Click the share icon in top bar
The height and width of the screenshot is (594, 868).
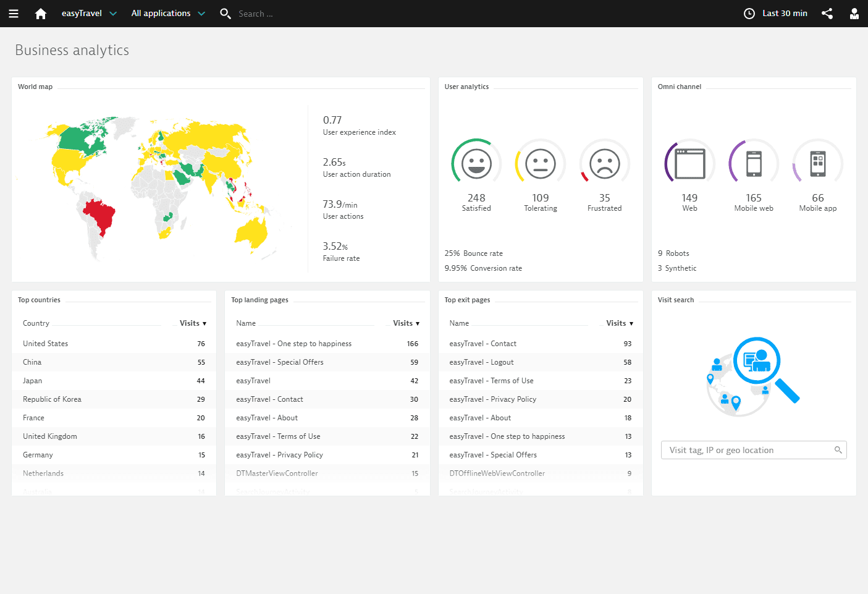[x=827, y=14]
